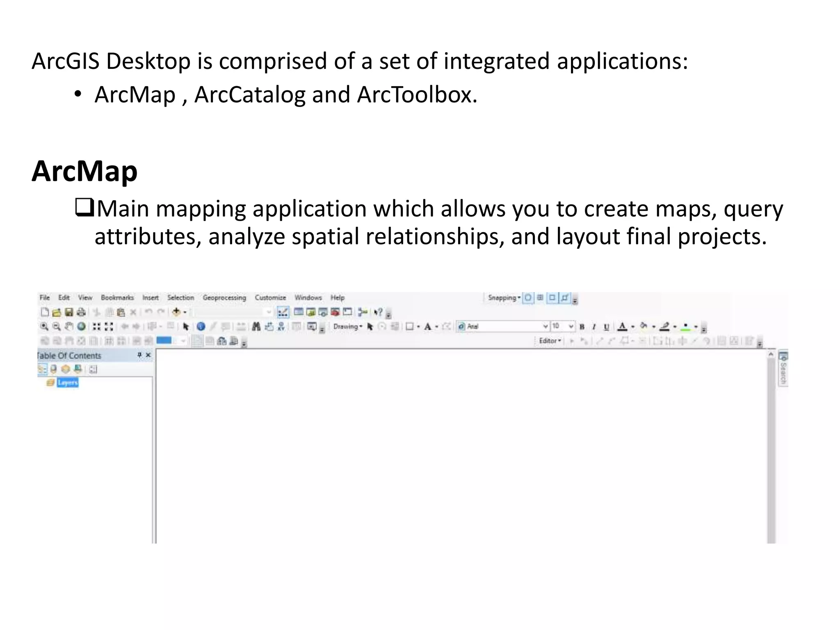The image size is (840, 630).
Task: Open the Search side tab
Action: (783, 368)
